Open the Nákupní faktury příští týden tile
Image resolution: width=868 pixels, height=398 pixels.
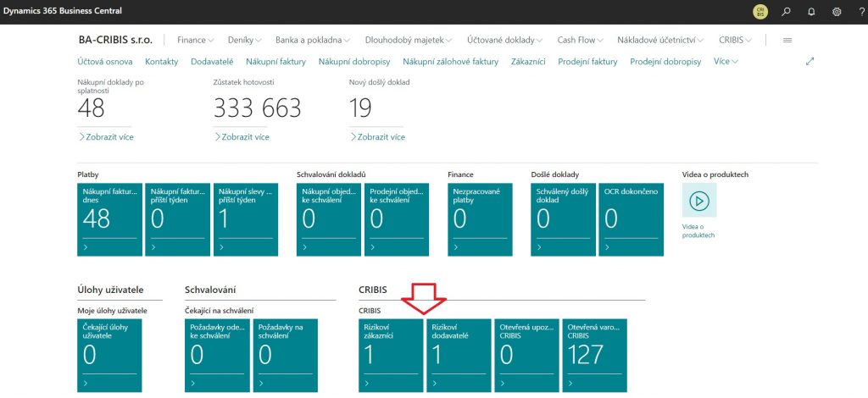pyautogui.click(x=178, y=219)
